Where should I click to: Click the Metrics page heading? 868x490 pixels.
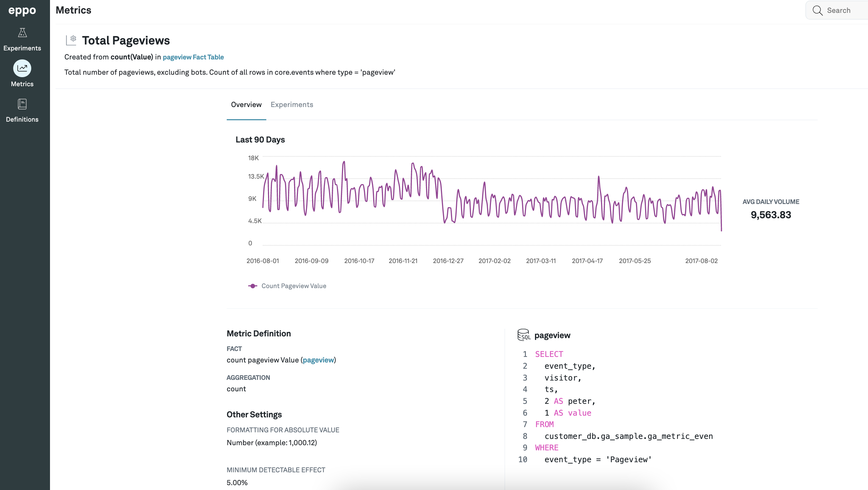(x=73, y=10)
